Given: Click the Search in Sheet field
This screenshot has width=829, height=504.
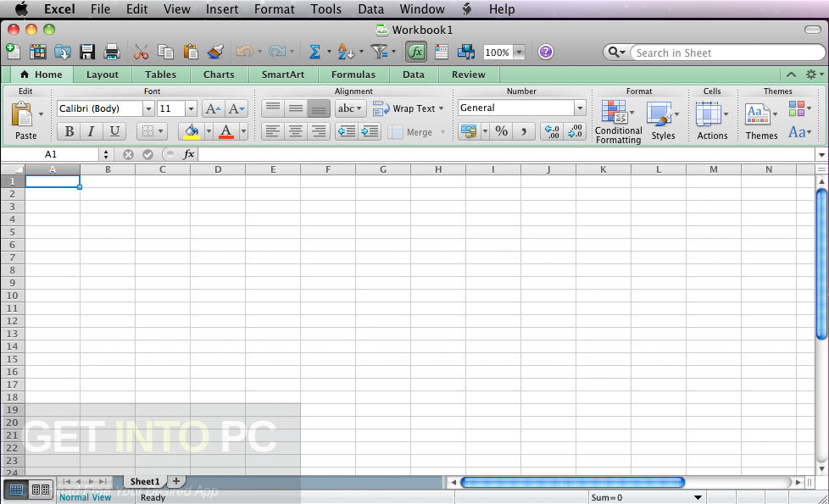Looking at the screenshot, I should click(x=727, y=53).
